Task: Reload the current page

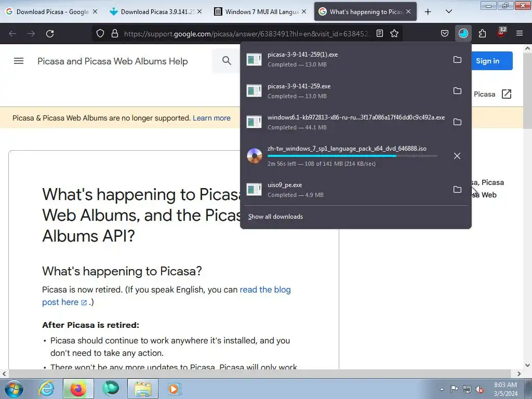Action: pos(50,34)
